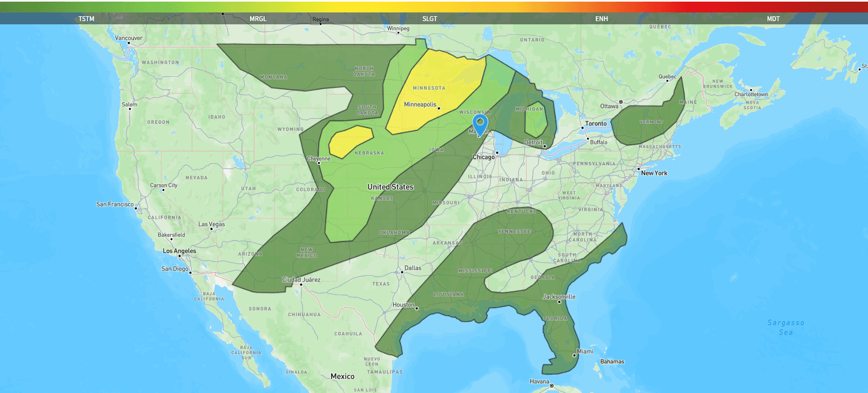Click the Cheyenne city label
Viewport: 868px width, 393px height.
coord(319,159)
